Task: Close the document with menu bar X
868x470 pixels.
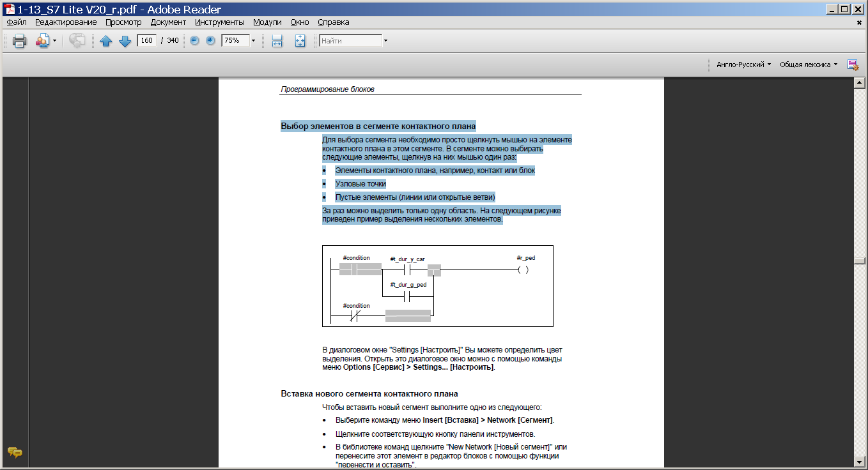Action: pyautogui.click(x=859, y=22)
